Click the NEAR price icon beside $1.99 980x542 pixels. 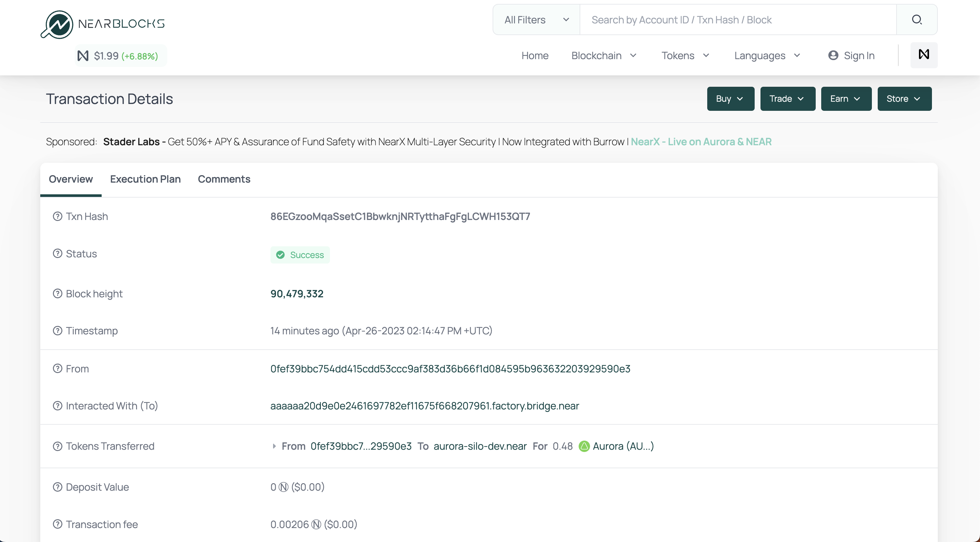83,56
